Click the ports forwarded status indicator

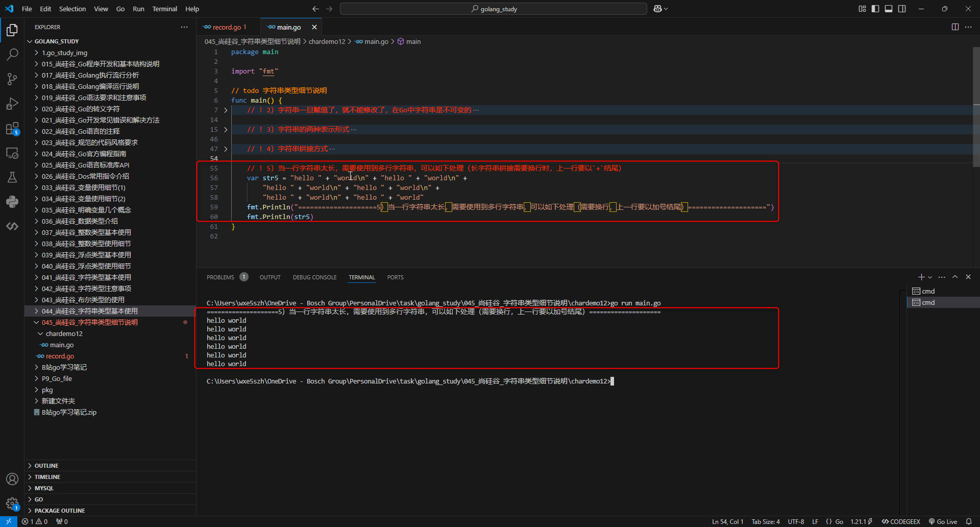point(62,521)
